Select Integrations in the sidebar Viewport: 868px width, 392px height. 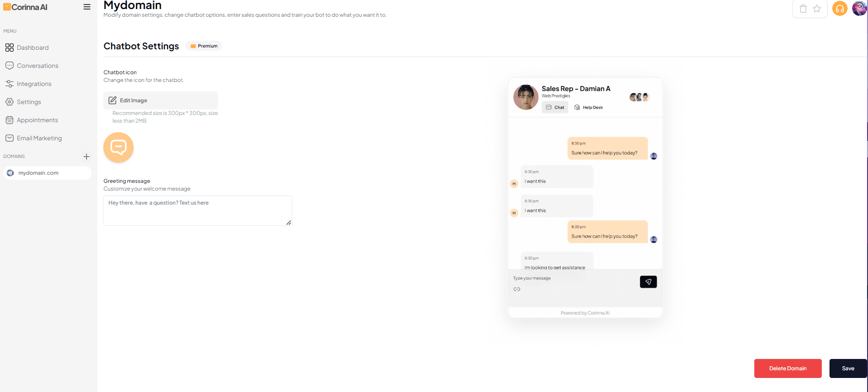tap(34, 84)
